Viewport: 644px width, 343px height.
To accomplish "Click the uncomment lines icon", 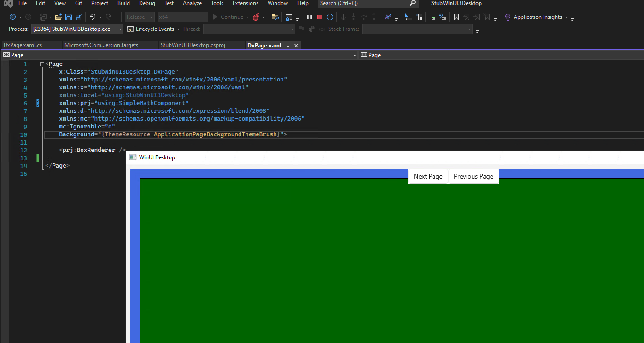I will tap(443, 17).
